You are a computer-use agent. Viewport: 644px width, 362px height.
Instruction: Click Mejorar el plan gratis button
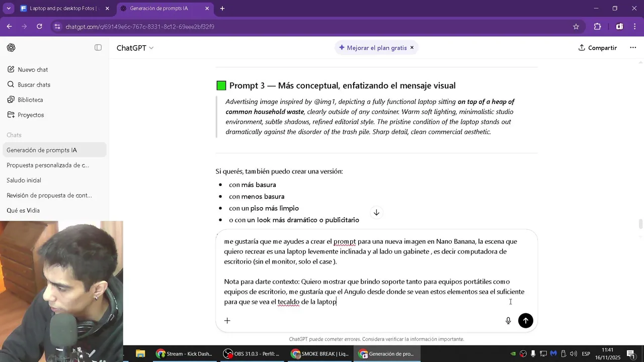pos(373,48)
